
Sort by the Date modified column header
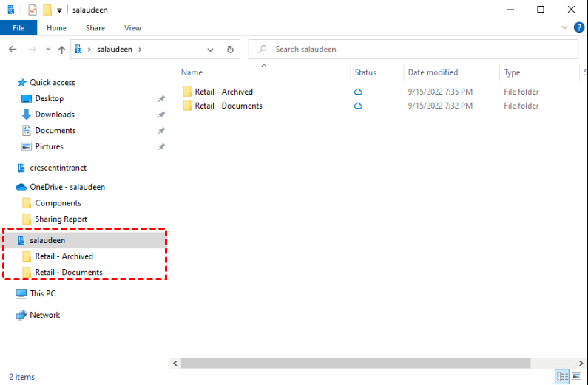433,72
